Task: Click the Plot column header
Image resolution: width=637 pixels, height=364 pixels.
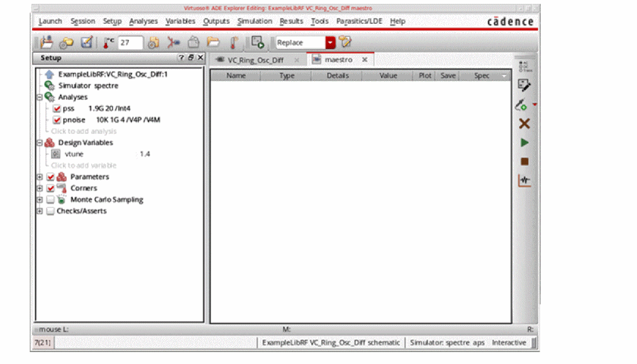Action: click(x=425, y=75)
